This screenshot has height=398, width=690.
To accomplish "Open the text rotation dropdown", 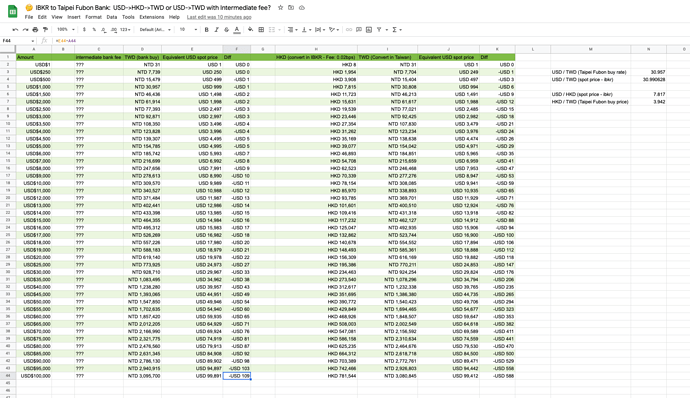I will tap(334, 29).
